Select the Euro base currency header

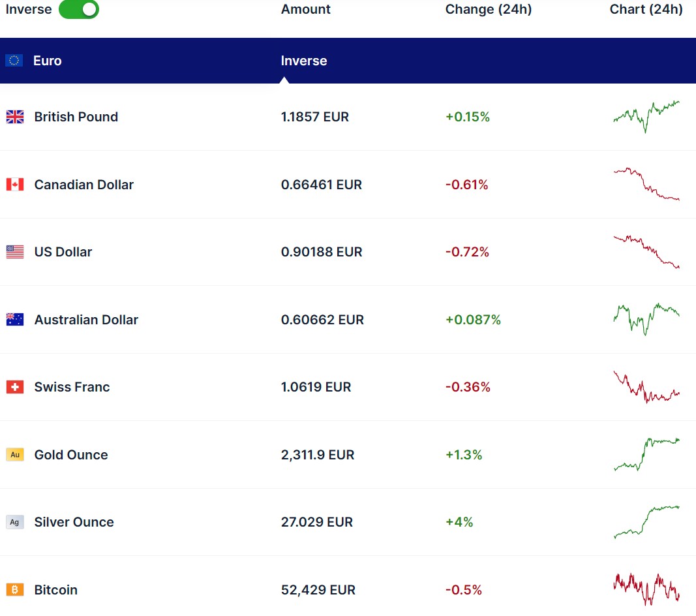coord(48,61)
